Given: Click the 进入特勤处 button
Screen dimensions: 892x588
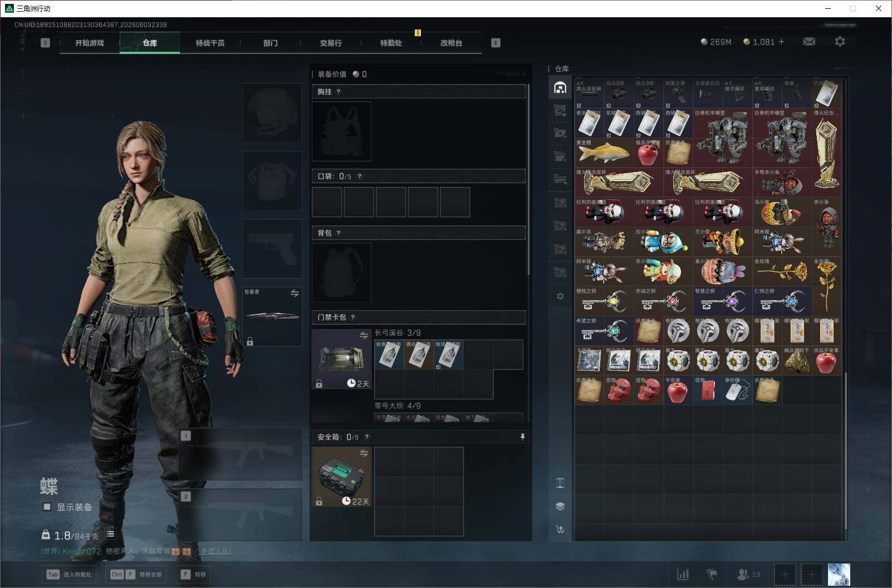Looking at the screenshot, I should 69,575.
